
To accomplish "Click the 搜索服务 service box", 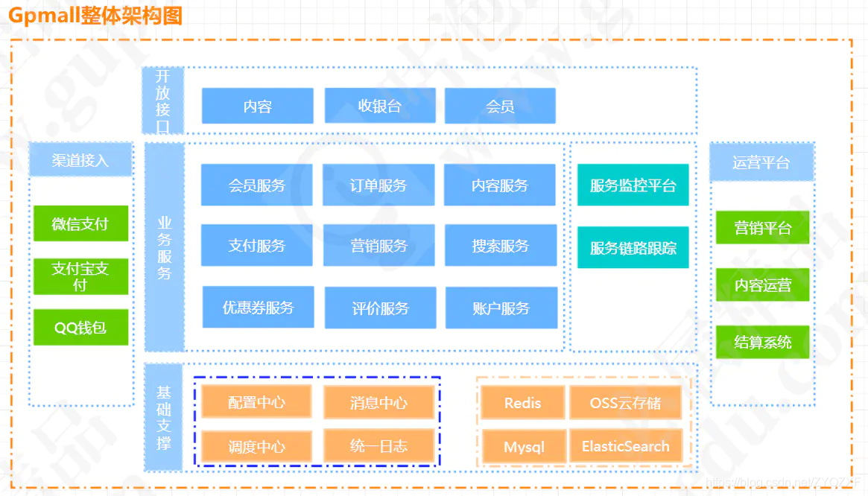I will [x=501, y=246].
